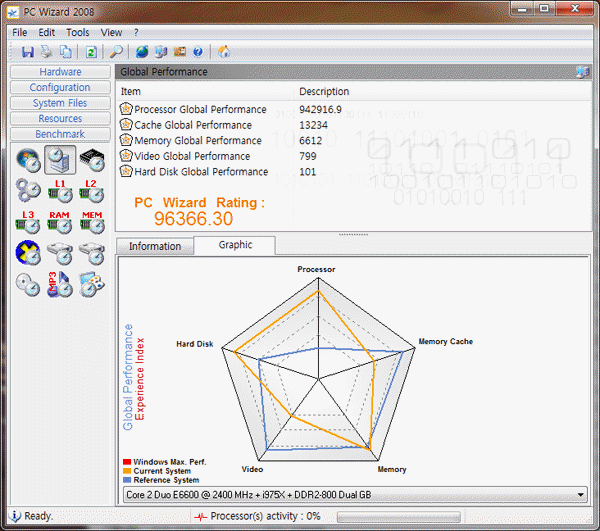
Task: Click the pane splitter grip above the tabs
Action: coord(354,234)
